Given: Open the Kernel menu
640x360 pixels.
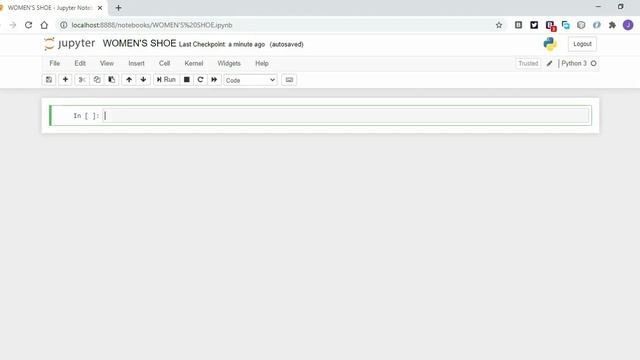Looking at the screenshot, I should (193, 63).
